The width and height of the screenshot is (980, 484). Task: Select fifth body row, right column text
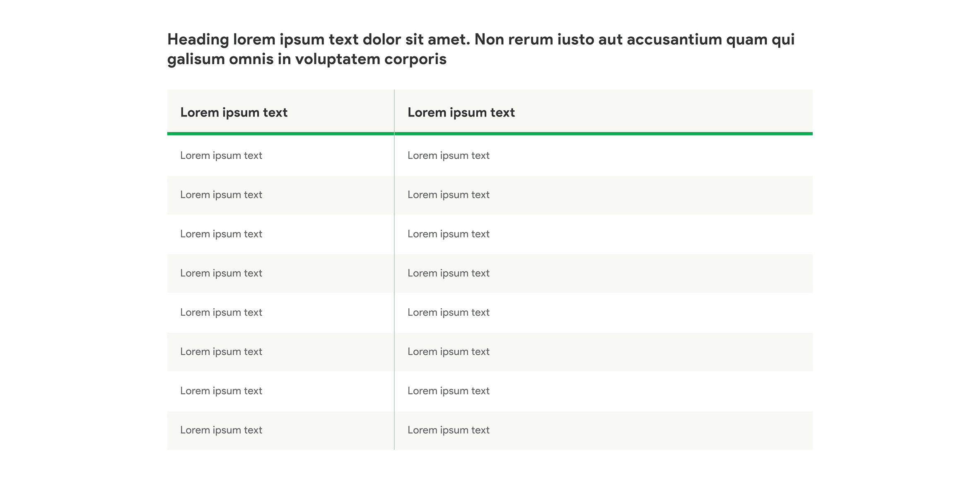448,312
